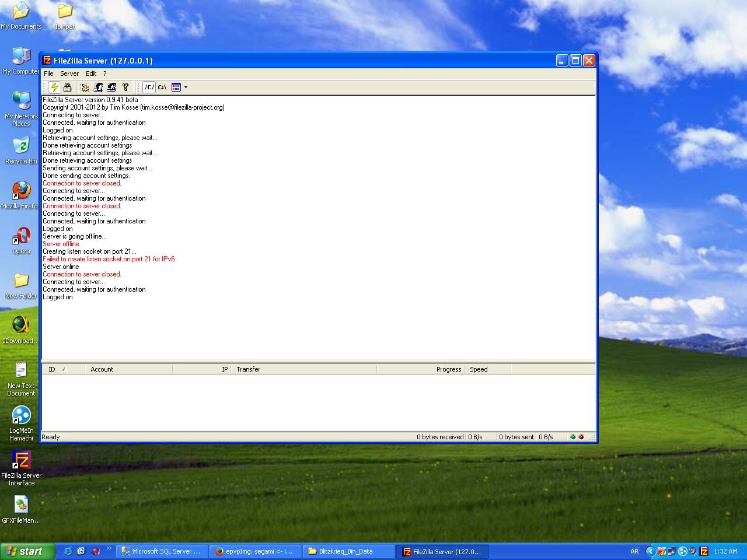The height and width of the screenshot is (560, 747).
Task: Click the 'Server is going offline...' log line
Action: pos(75,236)
